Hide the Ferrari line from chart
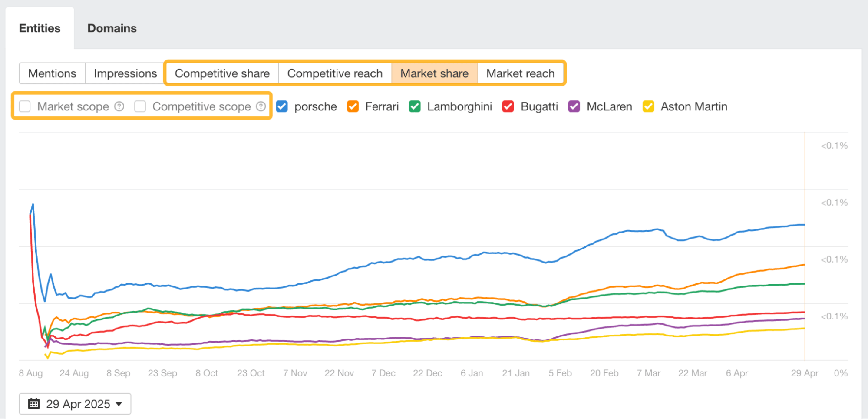The image size is (868, 419). (353, 106)
